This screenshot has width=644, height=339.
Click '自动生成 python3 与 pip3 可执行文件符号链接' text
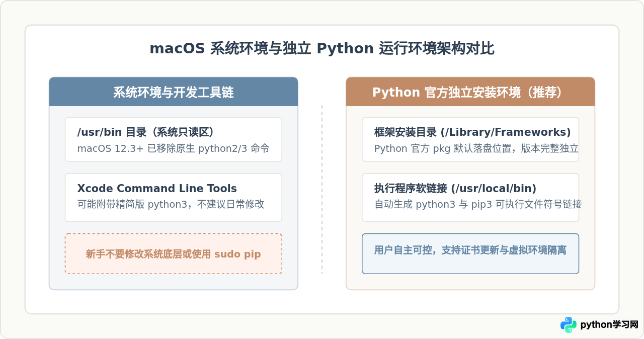coord(478,204)
